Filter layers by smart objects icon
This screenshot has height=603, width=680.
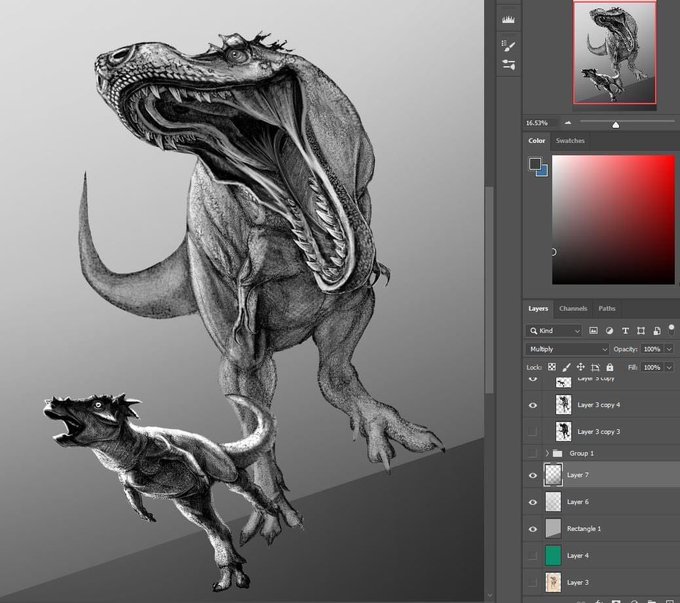(657, 331)
